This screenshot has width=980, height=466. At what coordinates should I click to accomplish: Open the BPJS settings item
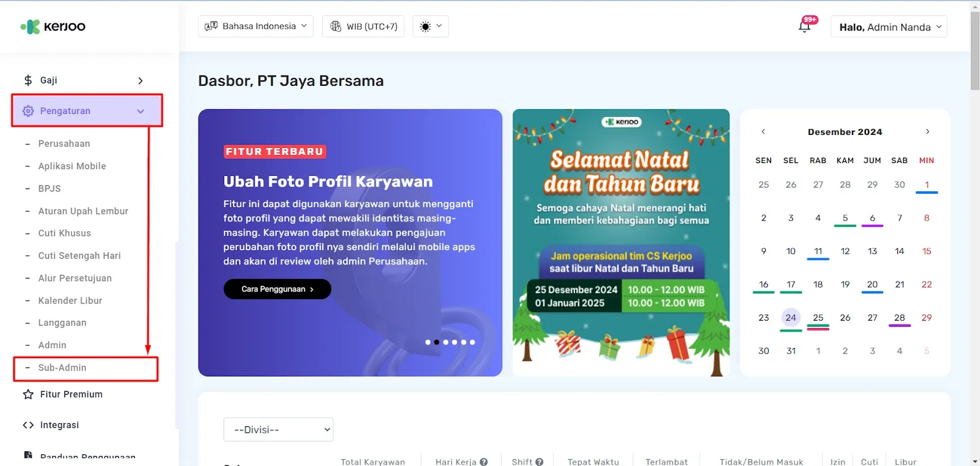pyautogui.click(x=50, y=189)
